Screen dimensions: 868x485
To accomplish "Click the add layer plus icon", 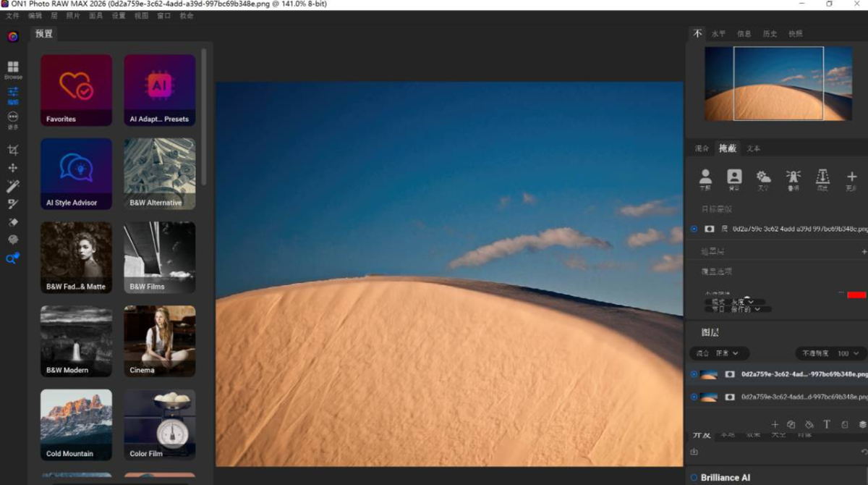I will pos(775,424).
